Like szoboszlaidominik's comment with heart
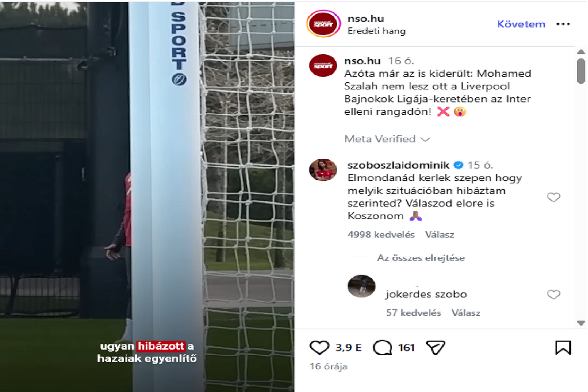 (x=553, y=197)
